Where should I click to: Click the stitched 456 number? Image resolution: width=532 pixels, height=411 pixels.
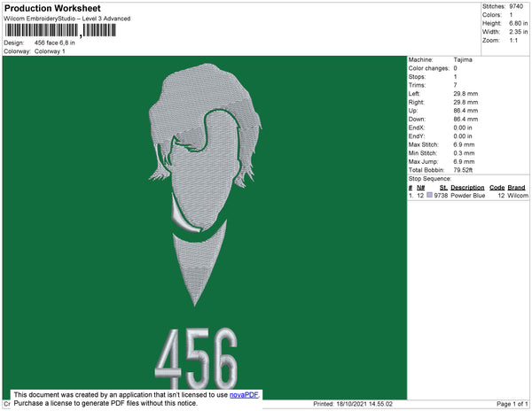click(x=196, y=359)
